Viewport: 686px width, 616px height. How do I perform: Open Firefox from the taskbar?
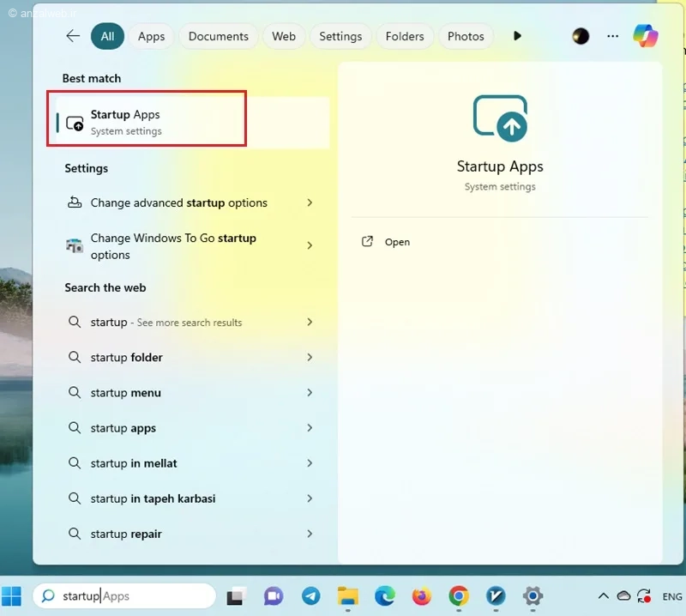coord(420,595)
